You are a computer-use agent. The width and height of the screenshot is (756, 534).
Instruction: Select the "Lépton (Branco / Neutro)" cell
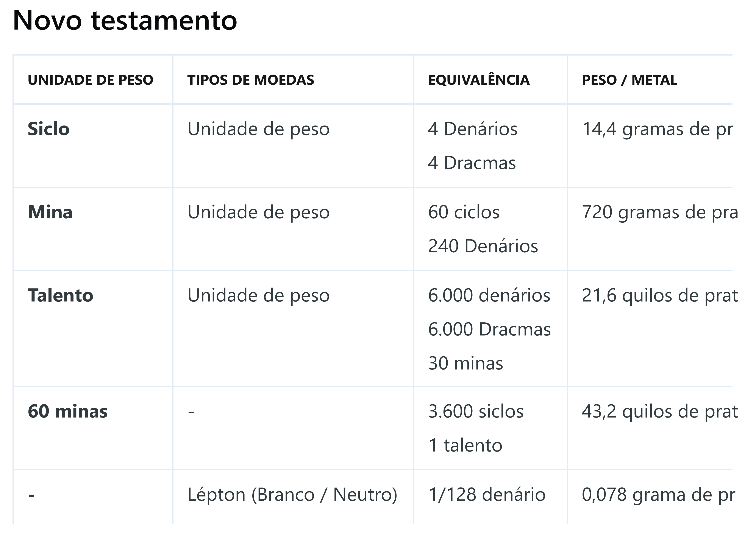click(x=292, y=495)
